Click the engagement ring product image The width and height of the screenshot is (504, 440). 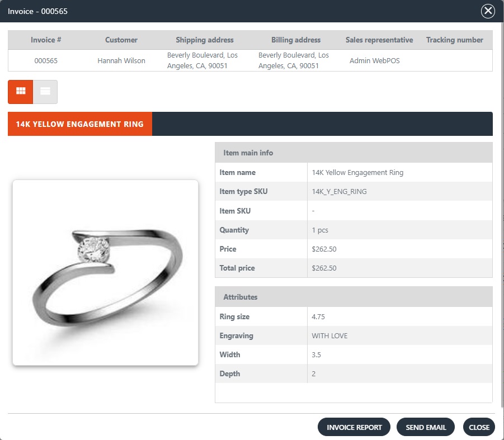(x=105, y=272)
